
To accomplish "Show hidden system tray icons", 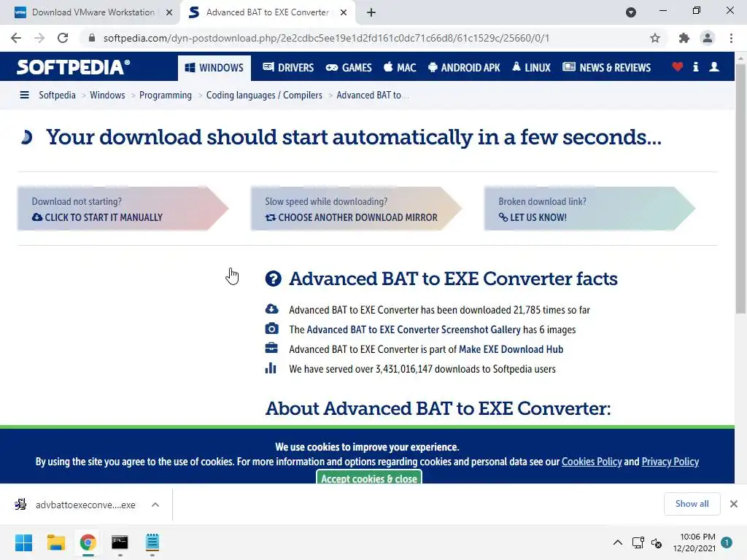I will [617, 542].
